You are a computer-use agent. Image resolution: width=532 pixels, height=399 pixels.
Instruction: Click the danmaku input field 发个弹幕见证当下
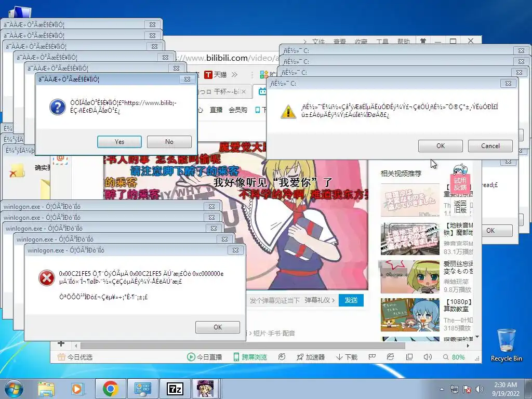tap(275, 300)
